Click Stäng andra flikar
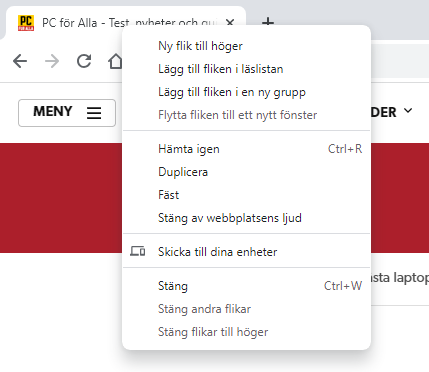 pos(247,309)
